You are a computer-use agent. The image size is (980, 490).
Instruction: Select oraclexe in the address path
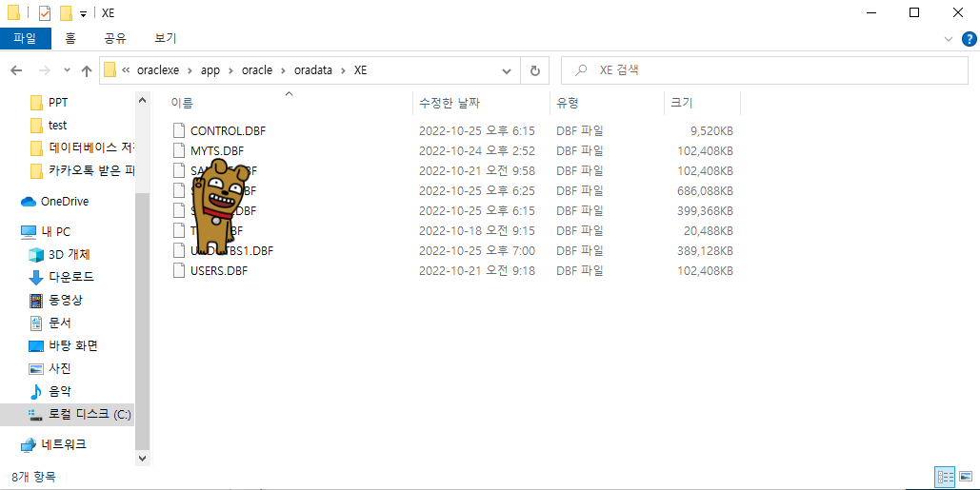pyautogui.click(x=158, y=70)
